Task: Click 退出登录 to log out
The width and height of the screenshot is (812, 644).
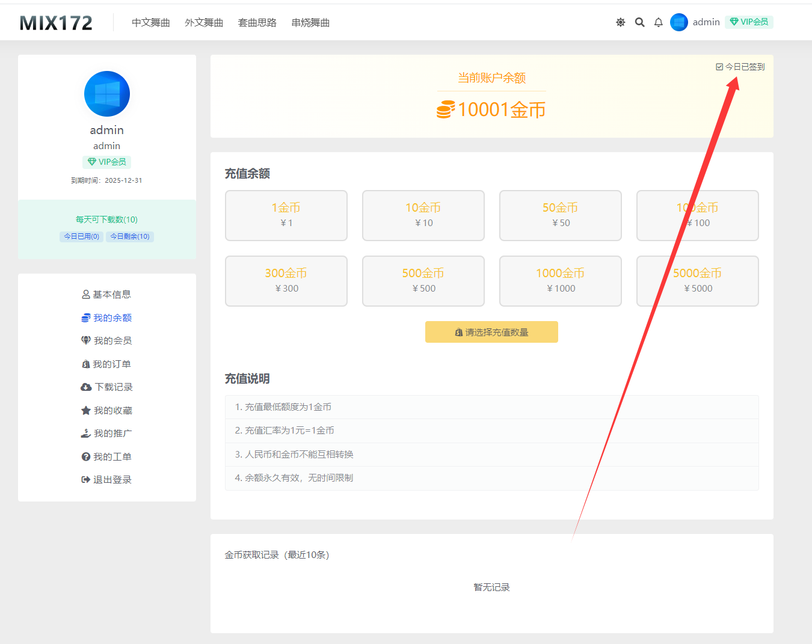Action: pyautogui.click(x=107, y=480)
